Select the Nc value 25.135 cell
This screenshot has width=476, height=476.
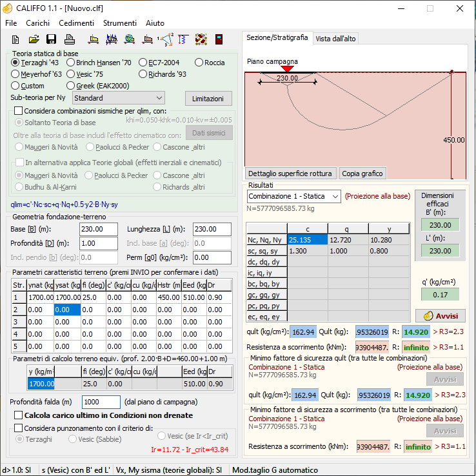308,240
